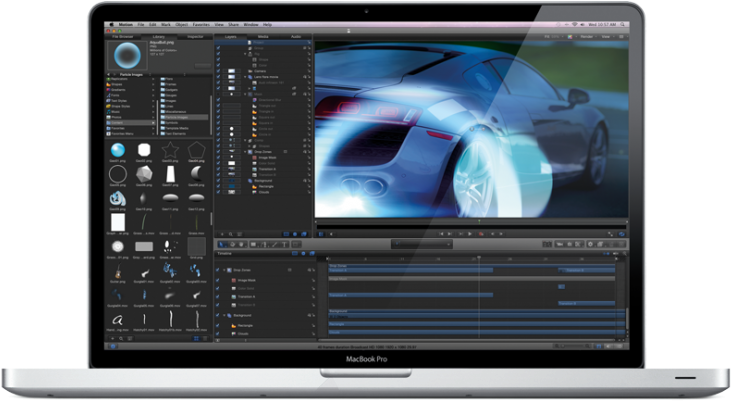This screenshot has height=401, width=731.
Task: Collapse the Rig layer in Layers list
Action: (x=246, y=54)
